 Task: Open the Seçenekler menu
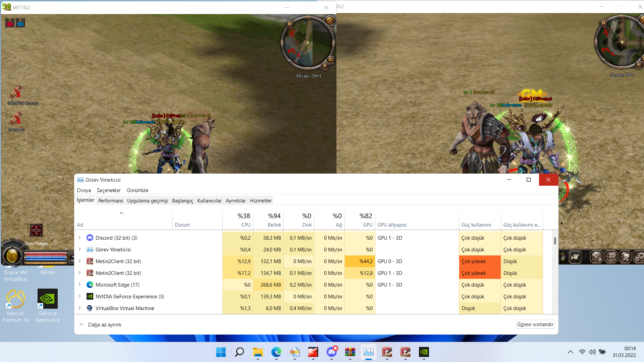[109, 190]
